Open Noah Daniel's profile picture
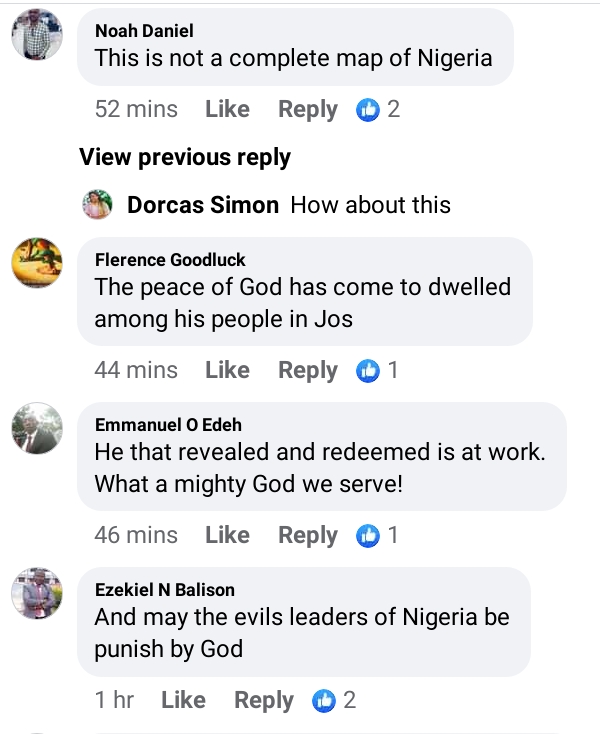This screenshot has height=734, width=600. [x=37, y=38]
